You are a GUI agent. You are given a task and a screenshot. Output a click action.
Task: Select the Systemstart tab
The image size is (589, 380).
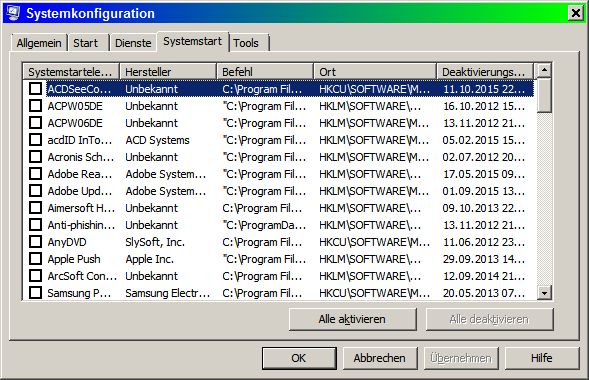click(x=192, y=41)
